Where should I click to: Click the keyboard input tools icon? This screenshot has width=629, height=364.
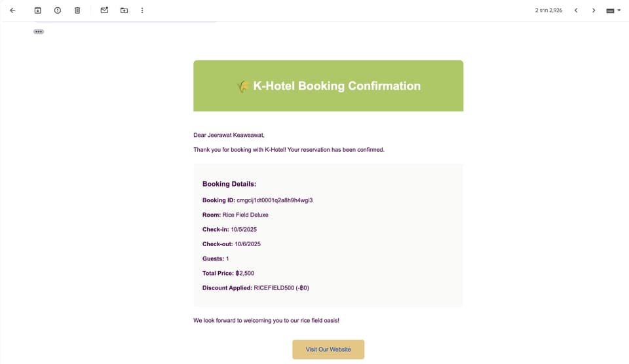610,11
